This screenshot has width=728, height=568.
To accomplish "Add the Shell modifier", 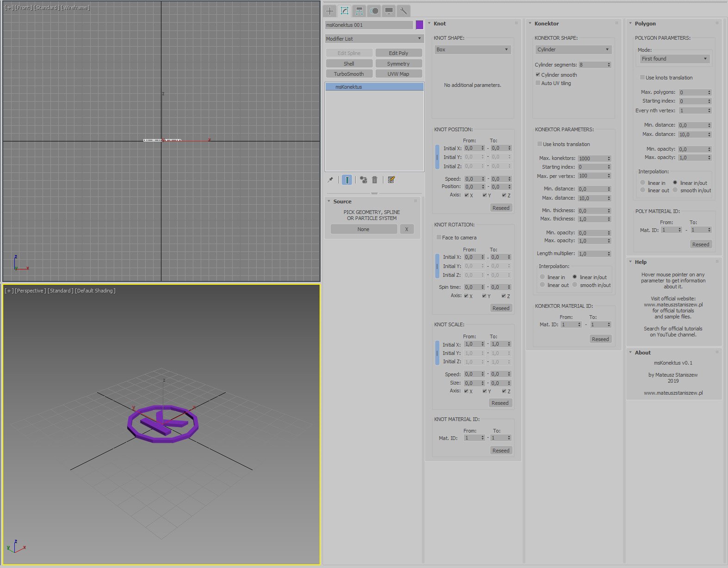I will click(349, 64).
